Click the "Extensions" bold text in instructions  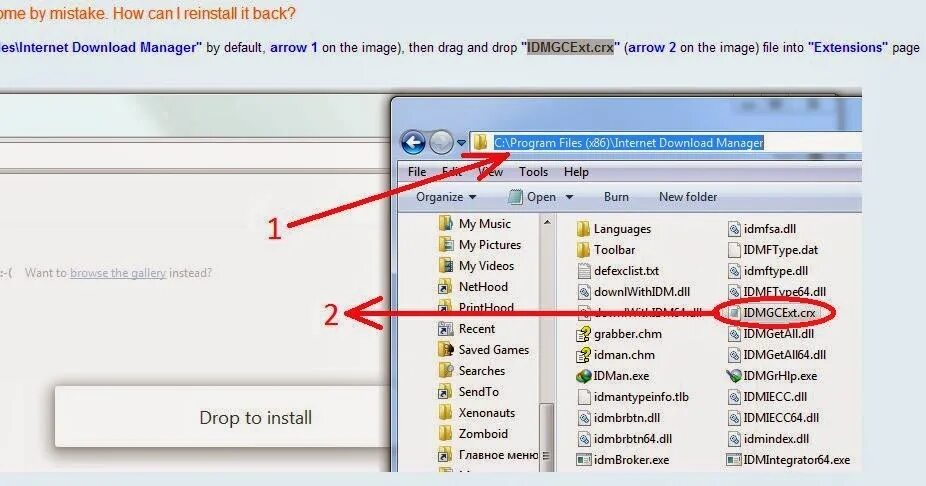847,47
